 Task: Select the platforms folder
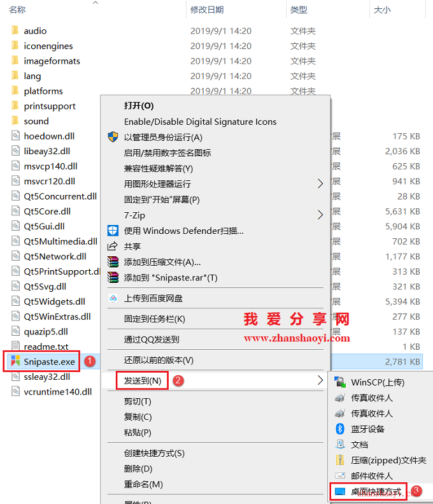pyautogui.click(x=43, y=91)
